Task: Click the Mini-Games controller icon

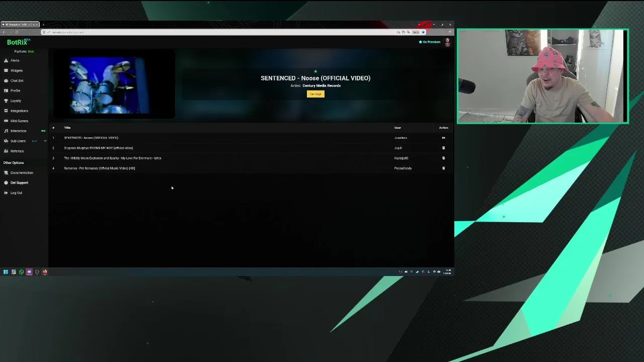Action: pos(6,121)
